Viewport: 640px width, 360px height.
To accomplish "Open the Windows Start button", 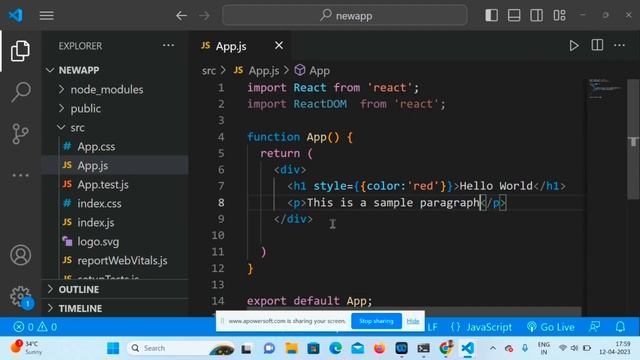I will pyautogui.click(x=113, y=348).
